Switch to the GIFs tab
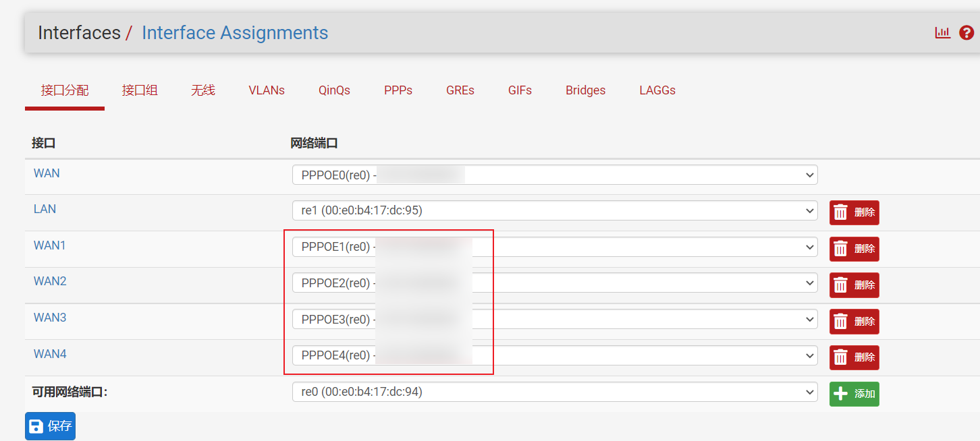 point(520,90)
